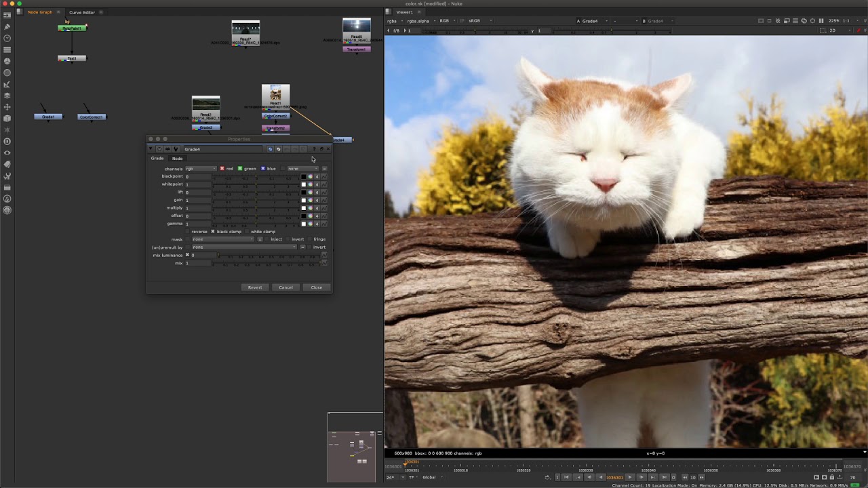Click the viewer refresh icon
This screenshot has height=488, width=868.
[x=804, y=21]
